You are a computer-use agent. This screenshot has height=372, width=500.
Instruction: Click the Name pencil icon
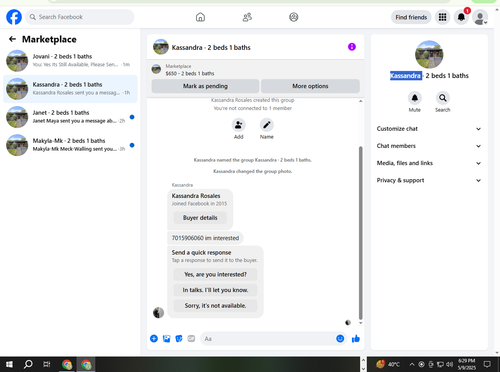pyautogui.click(x=267, y=125)
